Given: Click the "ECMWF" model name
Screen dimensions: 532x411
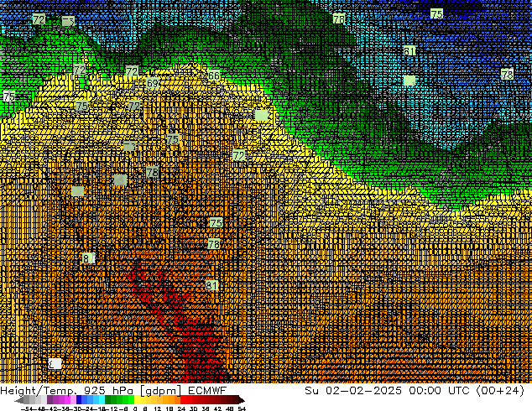Looking at the screenshot, I should coord(207,391).
